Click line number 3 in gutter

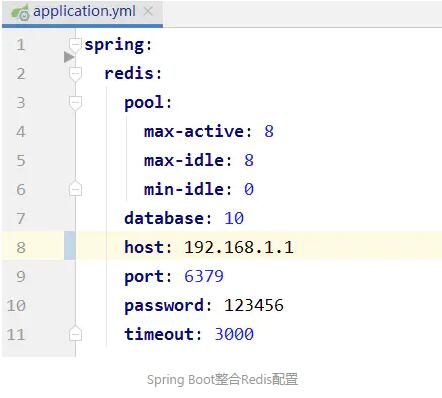point(21,103)
